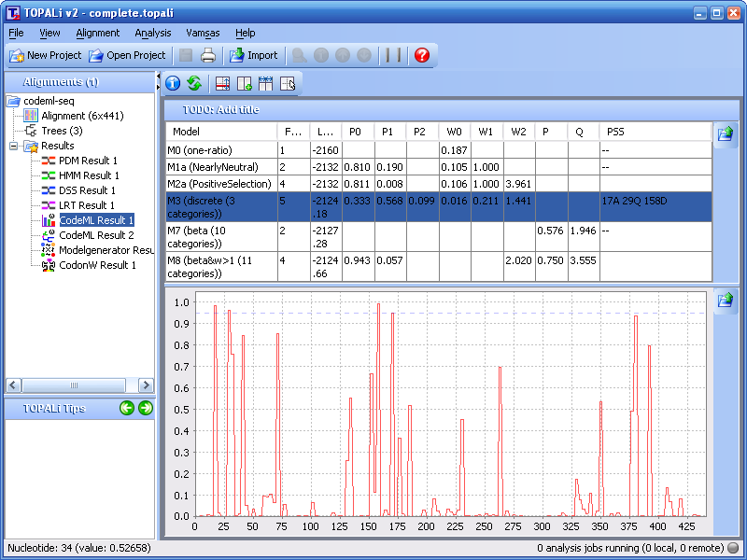747x560 pixels.
Task: Show previous TOPALi tip (green left arrow)
Action: [x=127, y=408]
